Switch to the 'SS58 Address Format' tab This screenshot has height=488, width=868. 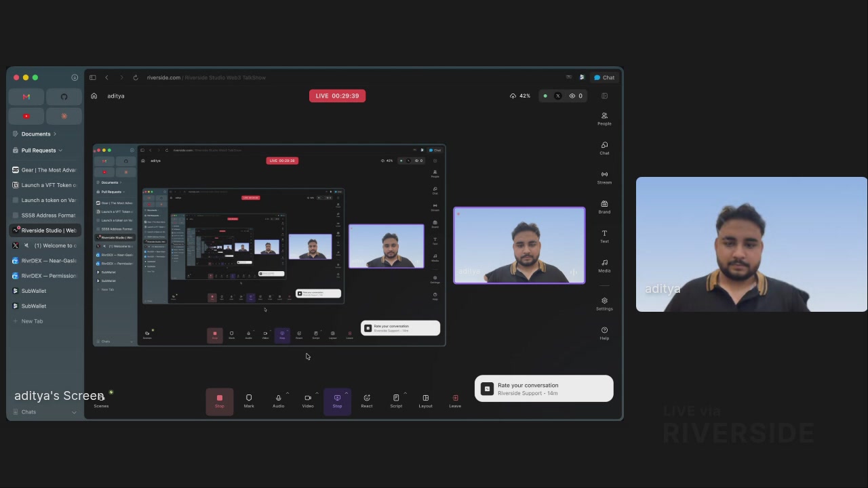[x=45, y=216]
